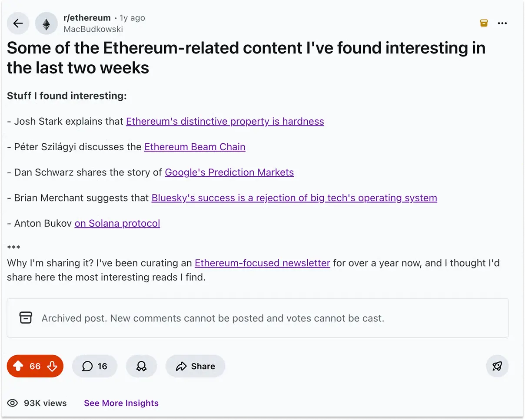Viewport: 525px width, 420px height.
Task: Go to the r/ethereum subreddit name
Action: tap(87, 18)
